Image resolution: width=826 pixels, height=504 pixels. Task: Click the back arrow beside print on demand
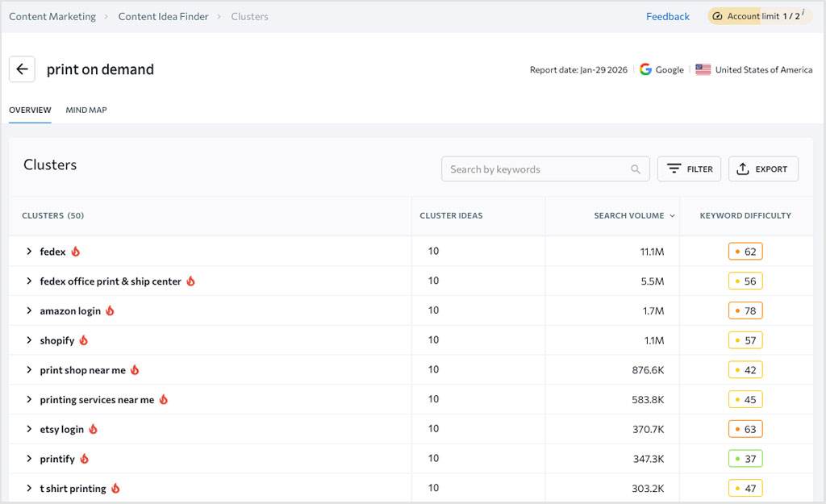(22, 69)
